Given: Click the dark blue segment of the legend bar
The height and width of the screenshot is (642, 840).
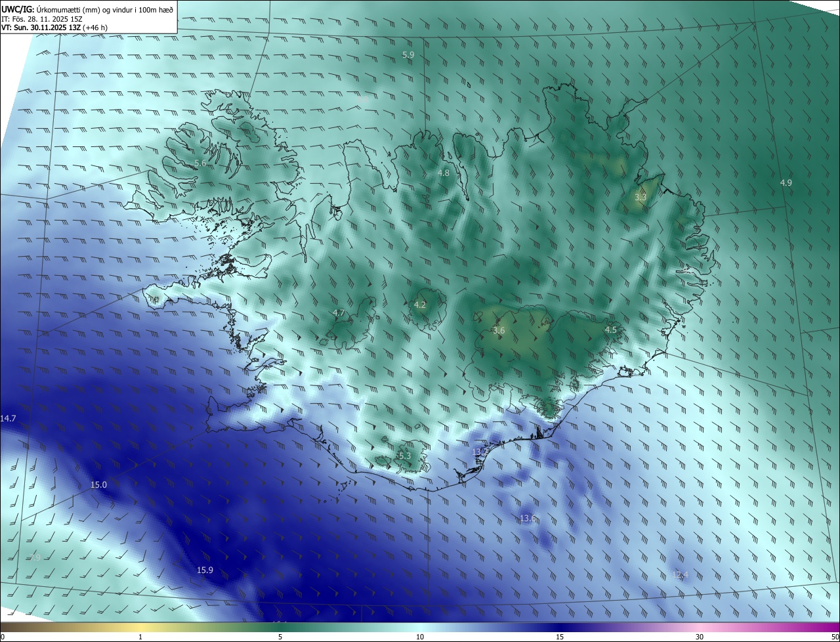Looking at the screenshot, I should point(560,627).
